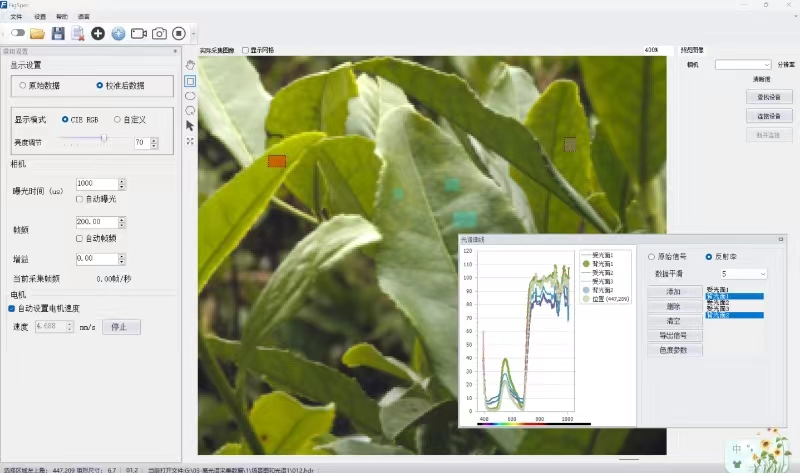This screenshot has width=800, height=473.
Task: Select the arrow pointer tool
Action: (x=190, y=126)
